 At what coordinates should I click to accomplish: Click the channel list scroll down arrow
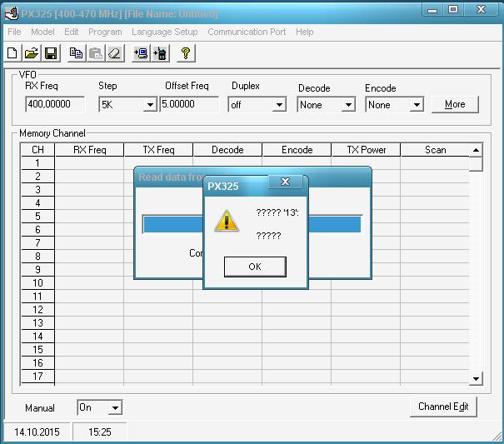point(476,378)
